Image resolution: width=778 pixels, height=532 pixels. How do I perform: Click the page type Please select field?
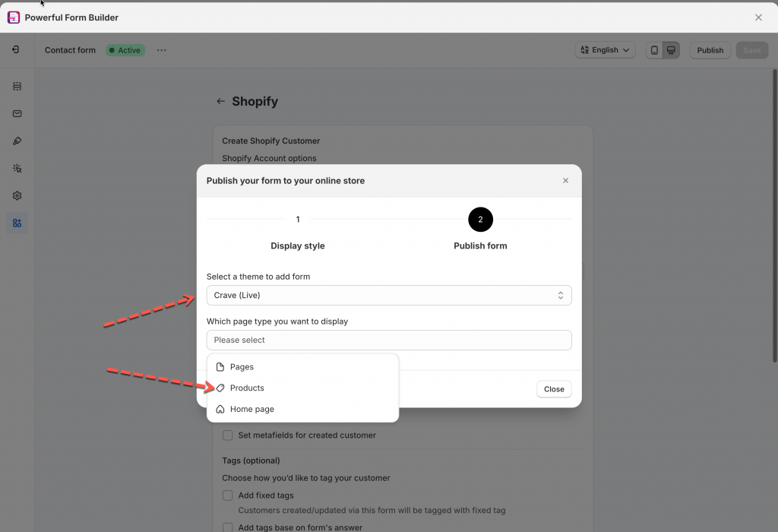coord(389,340)
